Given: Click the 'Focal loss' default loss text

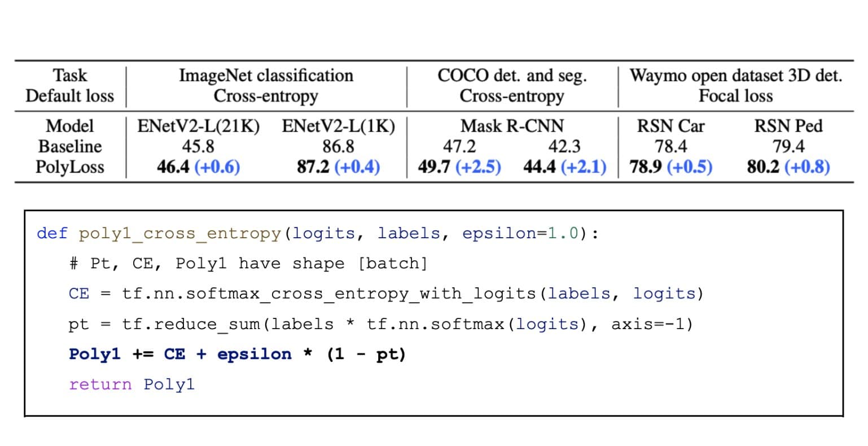Looking at the screenshot, I should coord(735,96).
